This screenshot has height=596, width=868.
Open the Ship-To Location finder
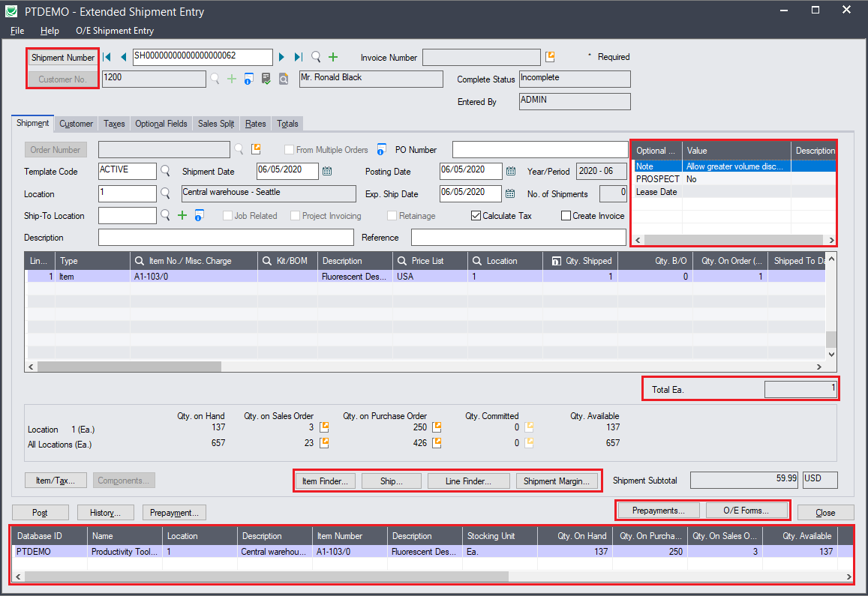165,215
